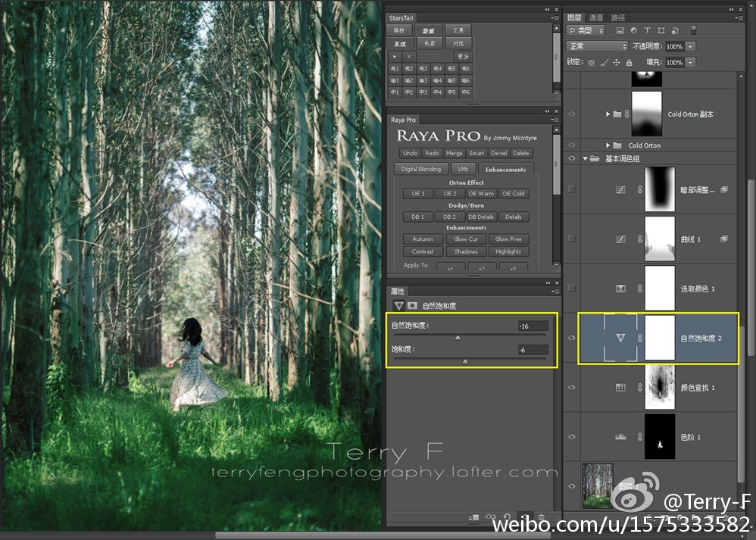Screen dimensions: 756x540
Task: Lock all padlock icon
Action: pyautogui.click(x=629, y=63)
